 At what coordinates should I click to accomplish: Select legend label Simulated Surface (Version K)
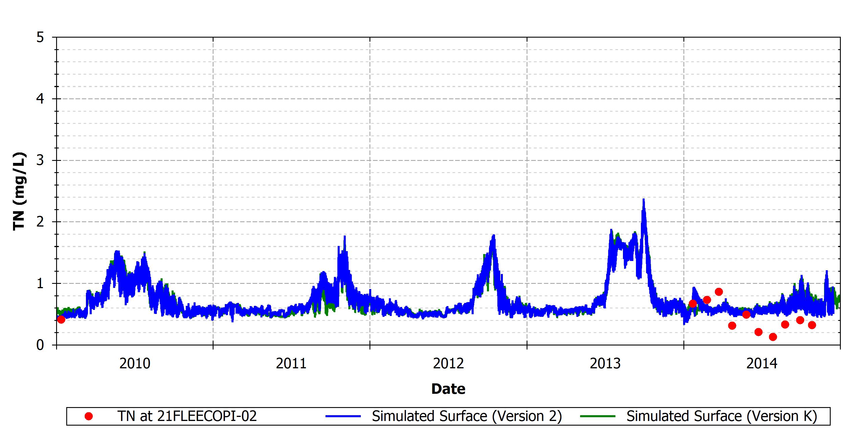pos(722,416)
